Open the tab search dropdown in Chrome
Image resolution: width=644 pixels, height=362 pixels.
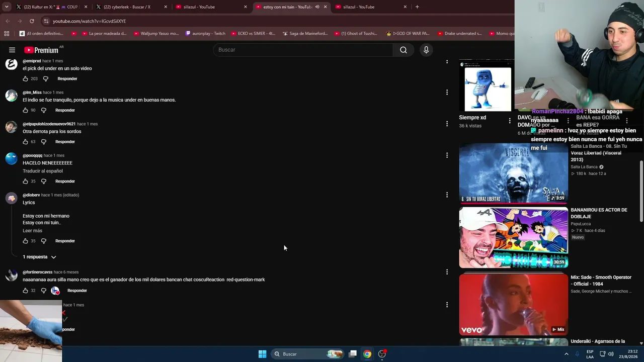[x=7, y=7]
